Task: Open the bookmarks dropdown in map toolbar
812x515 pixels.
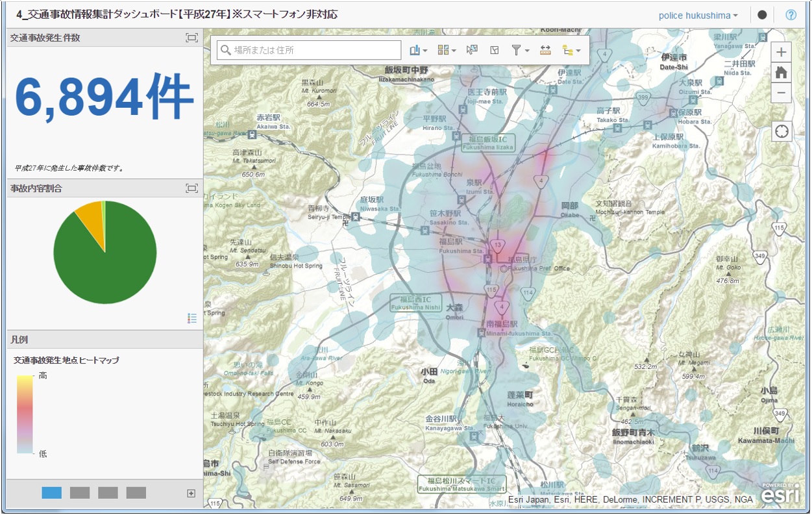Action: coord(418,50)
